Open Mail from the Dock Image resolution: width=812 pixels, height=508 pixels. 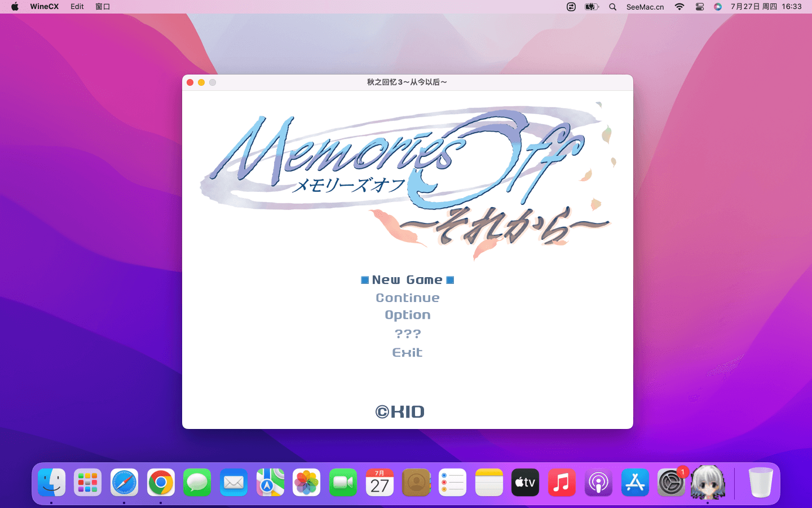(233, 483)
